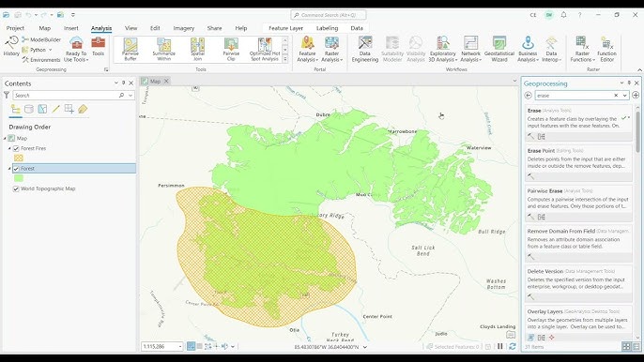This screenshot has height=362, width=644.
Task: Open the Geostatistical Wizard
Action: click(499, 50)
